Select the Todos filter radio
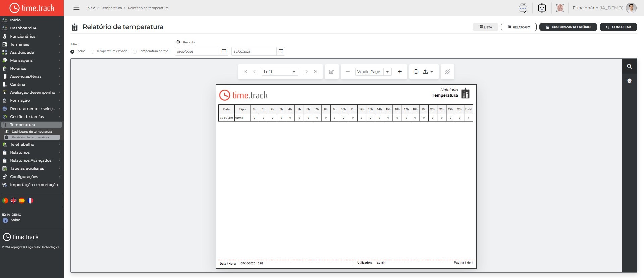 point(72,51)
